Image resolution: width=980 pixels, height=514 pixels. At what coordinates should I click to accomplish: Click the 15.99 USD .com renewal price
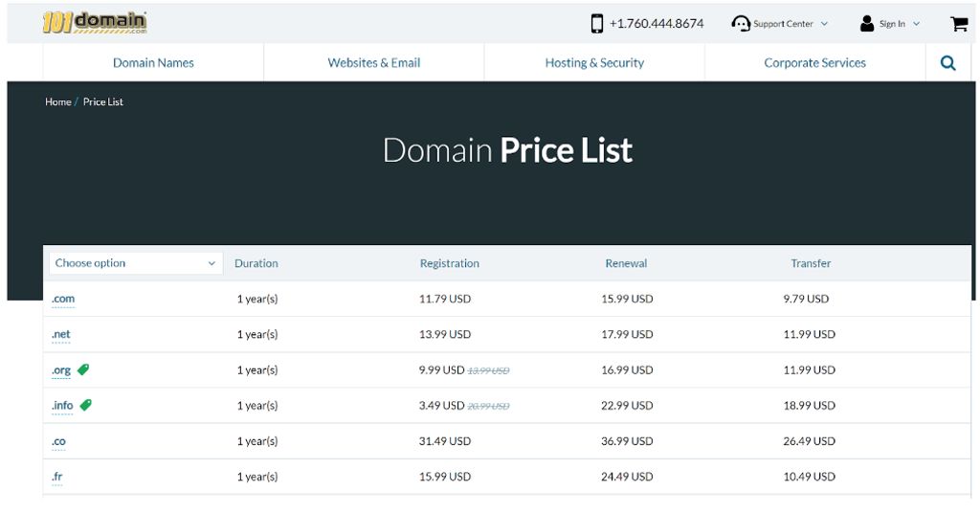pos(627,299)
